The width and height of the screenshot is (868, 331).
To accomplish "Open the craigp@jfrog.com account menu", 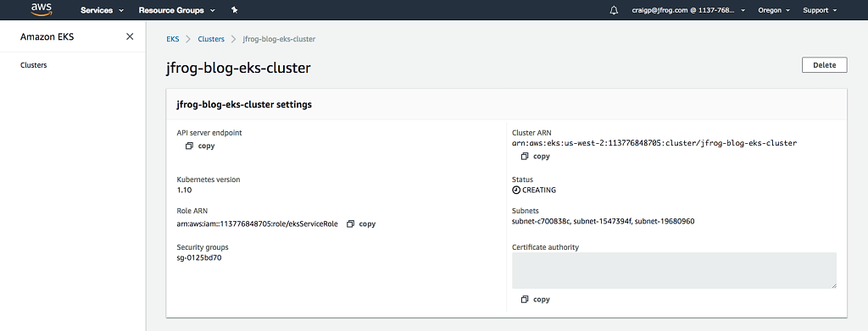I will point(688,10).
